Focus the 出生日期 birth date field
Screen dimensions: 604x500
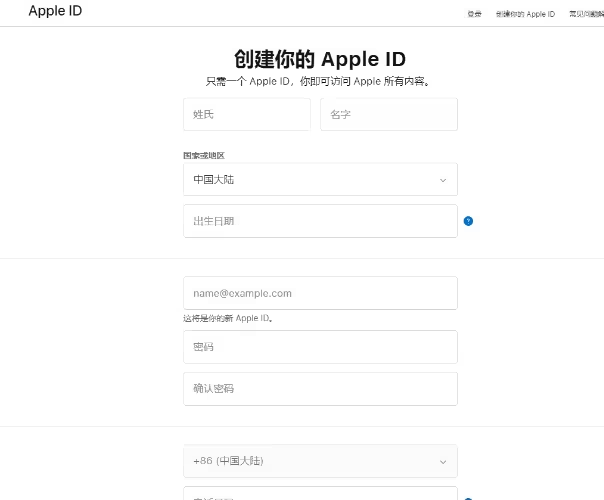coord(320,221)
